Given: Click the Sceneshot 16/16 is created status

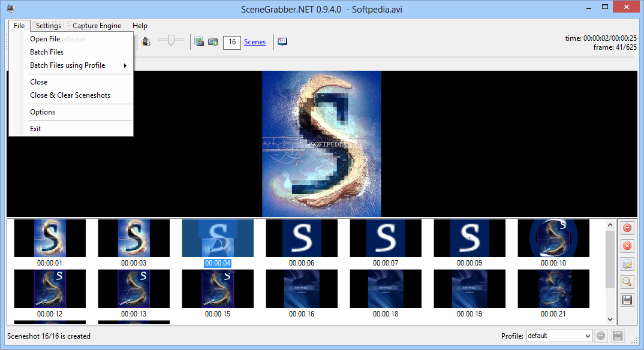Looking at the screenshot, I should coord(49,336).
